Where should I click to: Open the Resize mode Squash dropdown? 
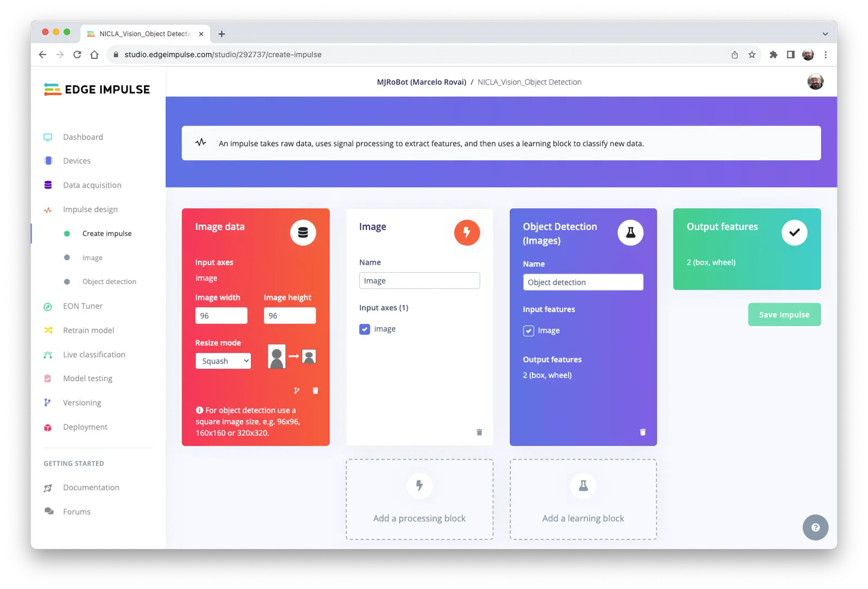tap(223, 361)
